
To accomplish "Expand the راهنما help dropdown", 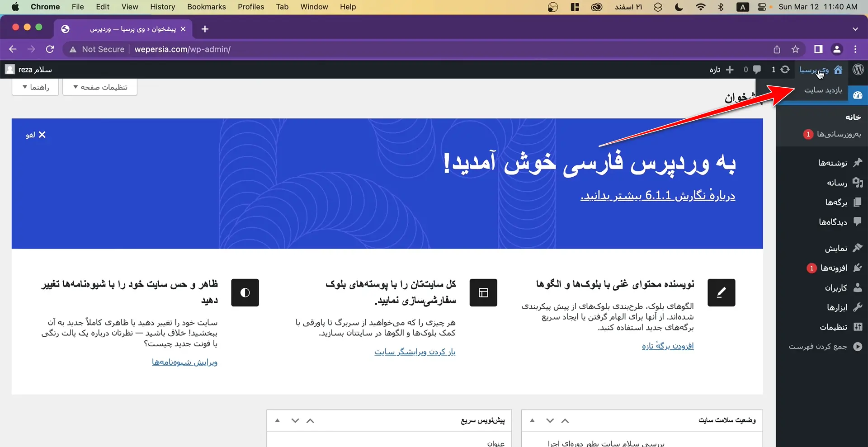I will (35, 87).
